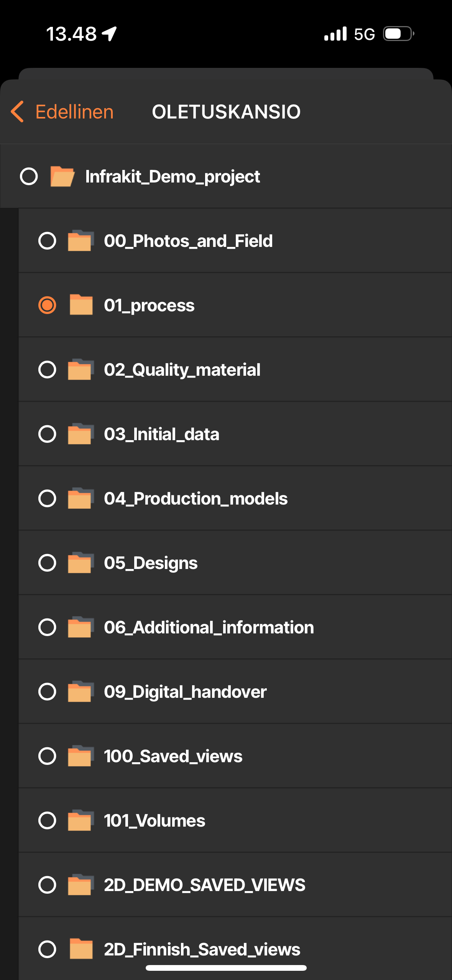
Task: Select the Infrakit_Demo_project radio button
Action: pyautogui.click(x=29, y=176)
